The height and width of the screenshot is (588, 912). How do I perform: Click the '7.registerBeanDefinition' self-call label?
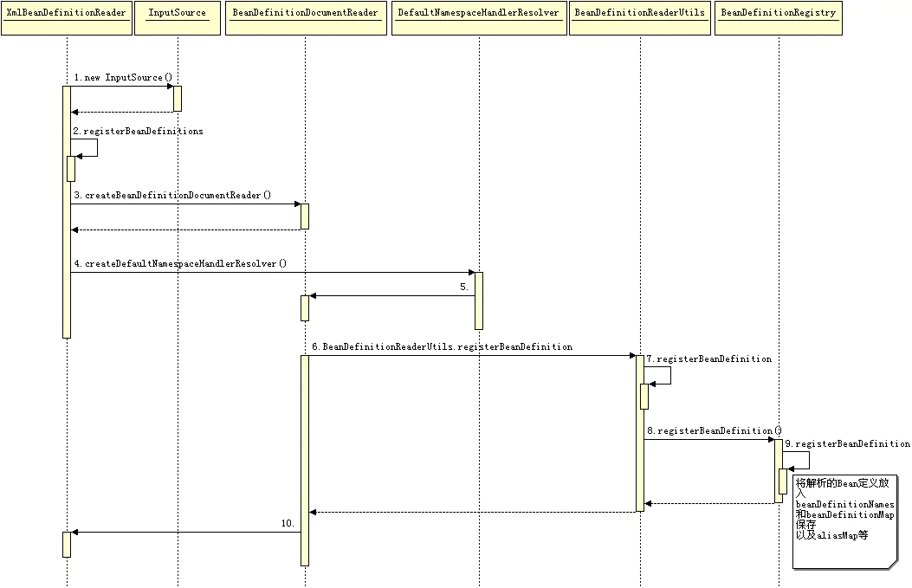[x=708, y=359]
